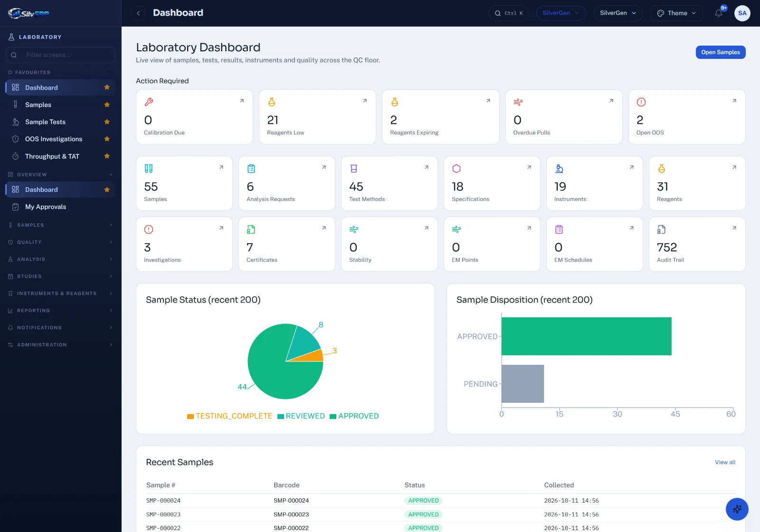Viewport: 760px width, 532px height.
Task: Click the Instruments microscope icon
Action: pyautogui.click(x=559, y=169)
